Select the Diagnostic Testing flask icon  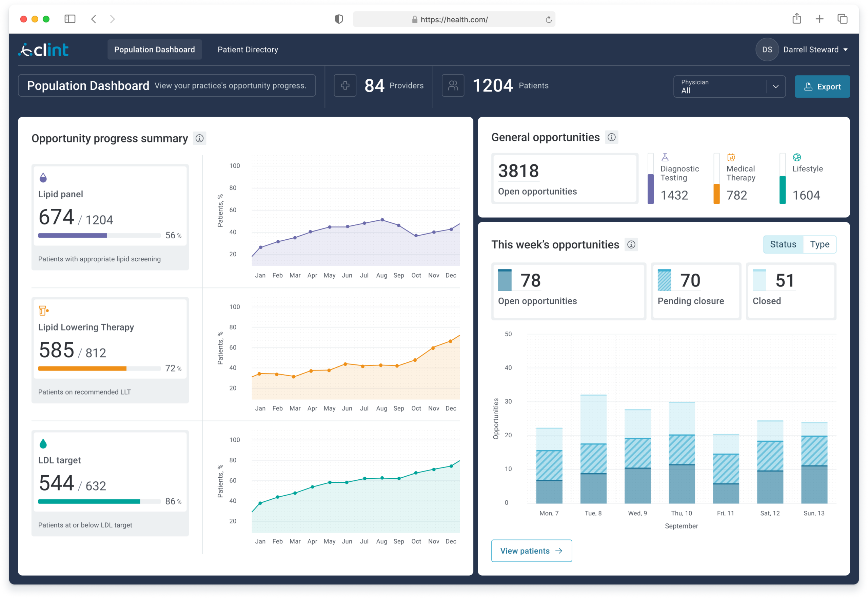tap(665, 157)
